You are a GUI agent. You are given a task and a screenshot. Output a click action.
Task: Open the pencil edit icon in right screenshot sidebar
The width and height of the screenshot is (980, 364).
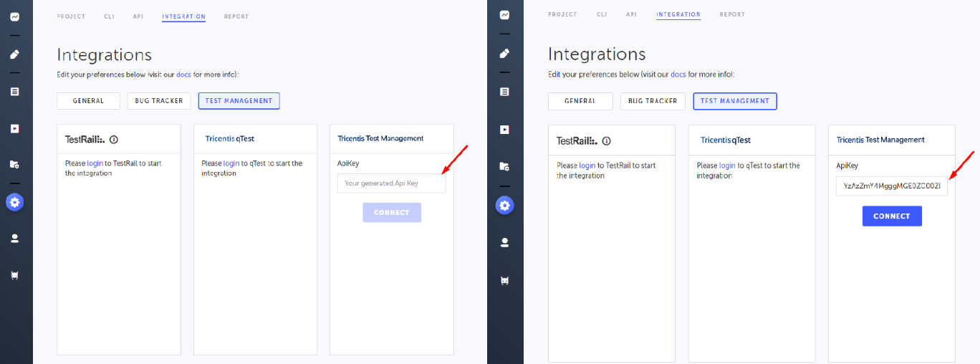click(505, 54)
